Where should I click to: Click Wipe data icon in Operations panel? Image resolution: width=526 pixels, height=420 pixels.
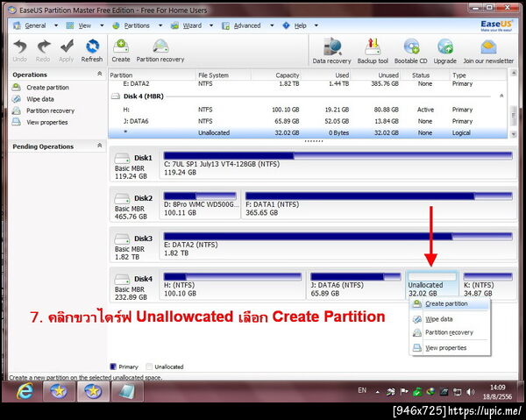point(17,99)
